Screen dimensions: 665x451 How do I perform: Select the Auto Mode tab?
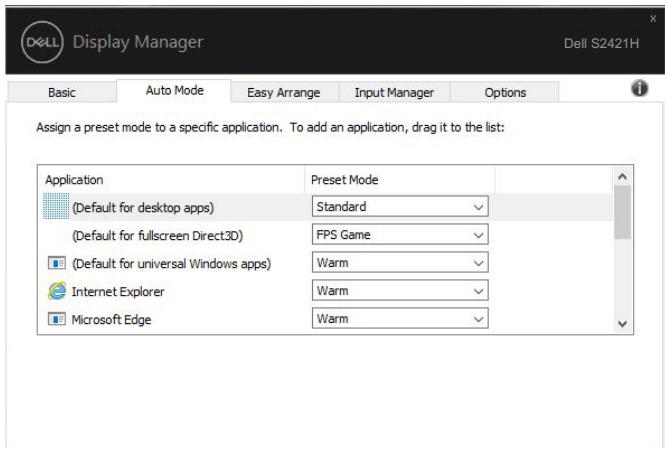174,90
